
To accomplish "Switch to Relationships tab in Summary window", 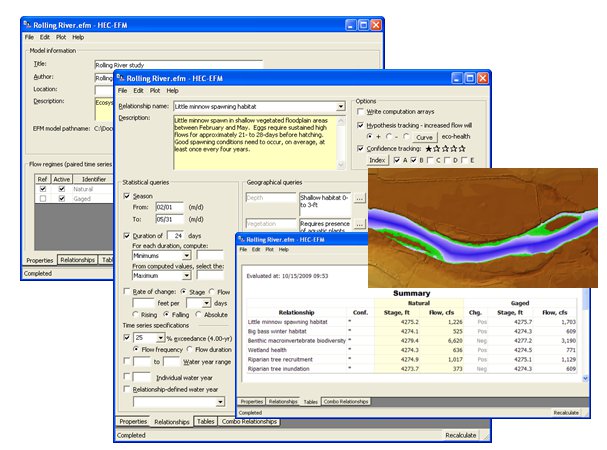I will [x=283, y=402].
